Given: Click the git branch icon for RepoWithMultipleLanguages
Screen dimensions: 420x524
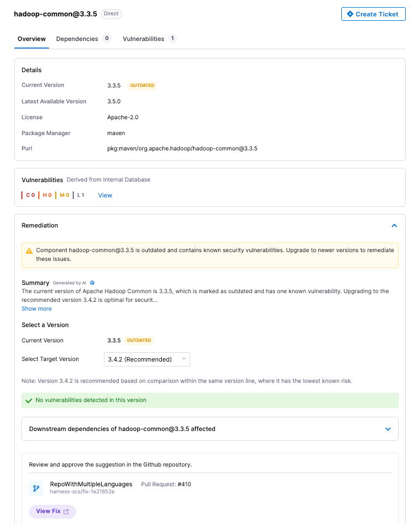Looking at the screenshot, I should (36, 488).
